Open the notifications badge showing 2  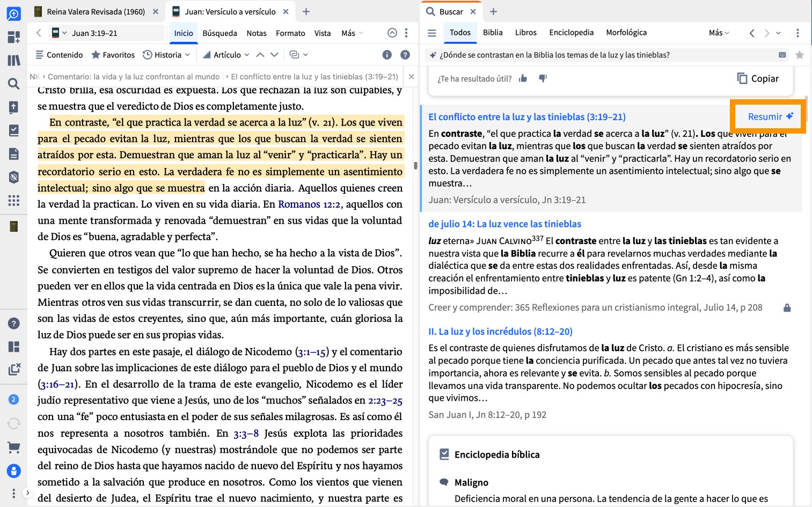[x=13, y=399]
